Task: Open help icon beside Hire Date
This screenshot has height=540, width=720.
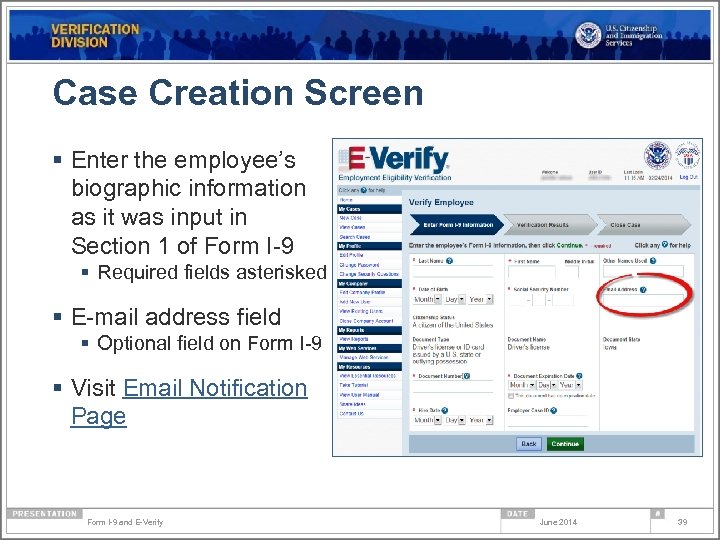Action: [x=444, y=411]
